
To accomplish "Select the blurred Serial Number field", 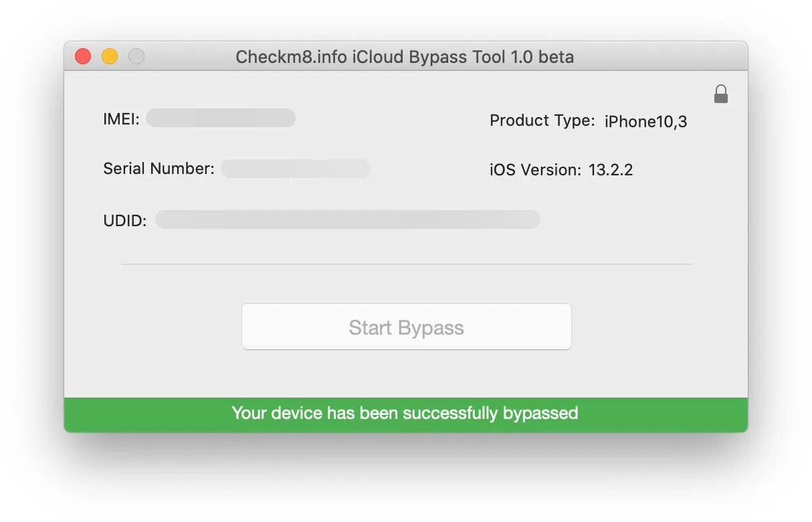I will tap(296, 169).
